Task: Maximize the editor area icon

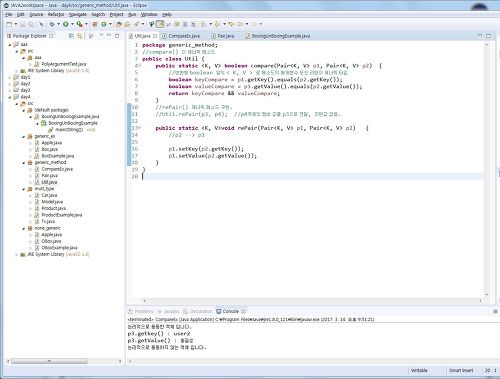Action: point(488,36)
